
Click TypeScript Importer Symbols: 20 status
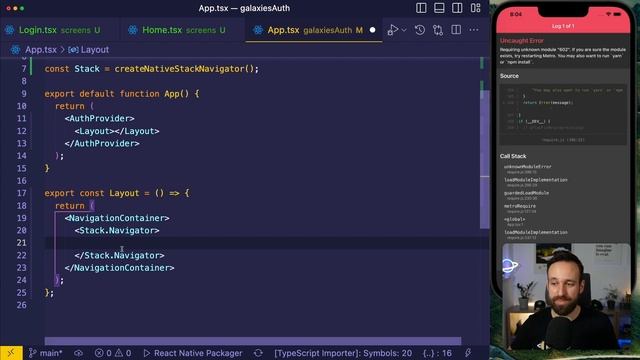point(343,353)
